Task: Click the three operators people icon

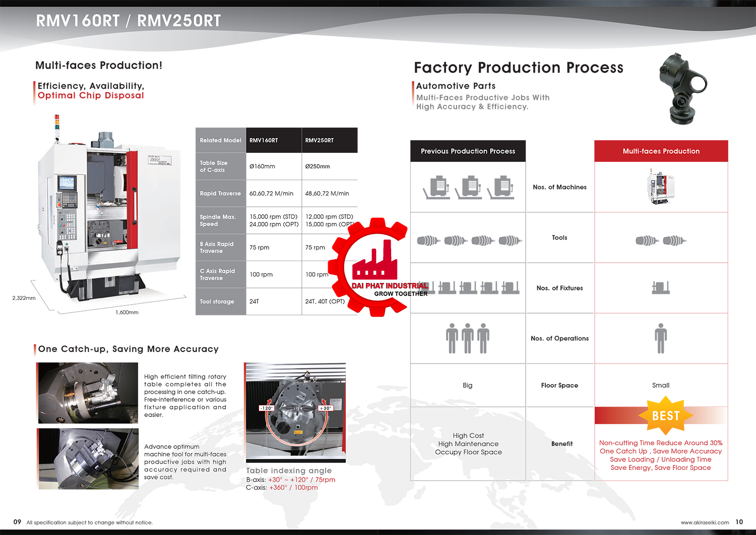Action: pyautogui.click(x=468, y=338)
